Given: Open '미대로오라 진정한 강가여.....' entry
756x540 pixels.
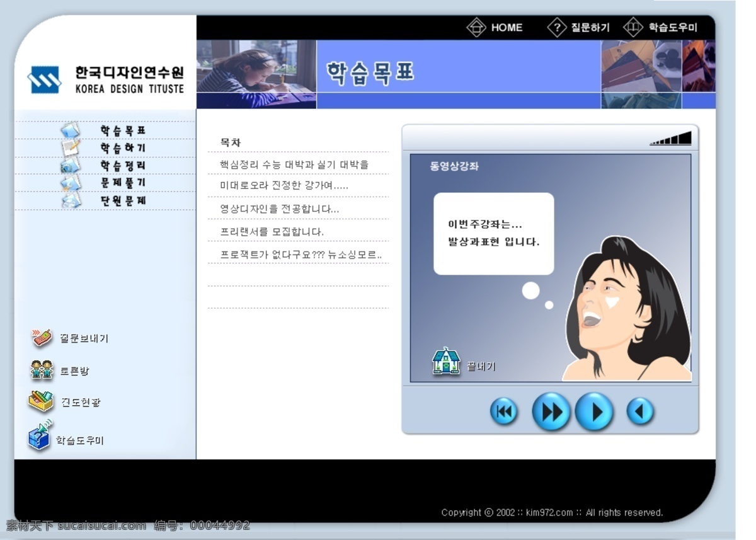Looking at the screenshot, I should coord(284,186).
